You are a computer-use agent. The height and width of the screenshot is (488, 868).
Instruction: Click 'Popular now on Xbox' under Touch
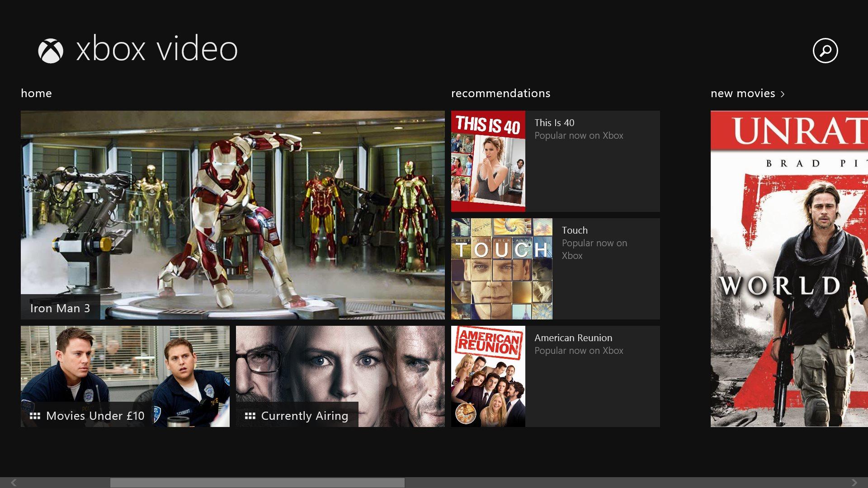pyautogui.click(x=594, y=249)
